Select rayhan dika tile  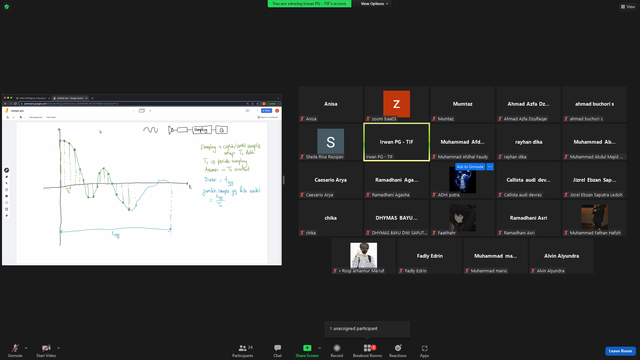(528, 142)
